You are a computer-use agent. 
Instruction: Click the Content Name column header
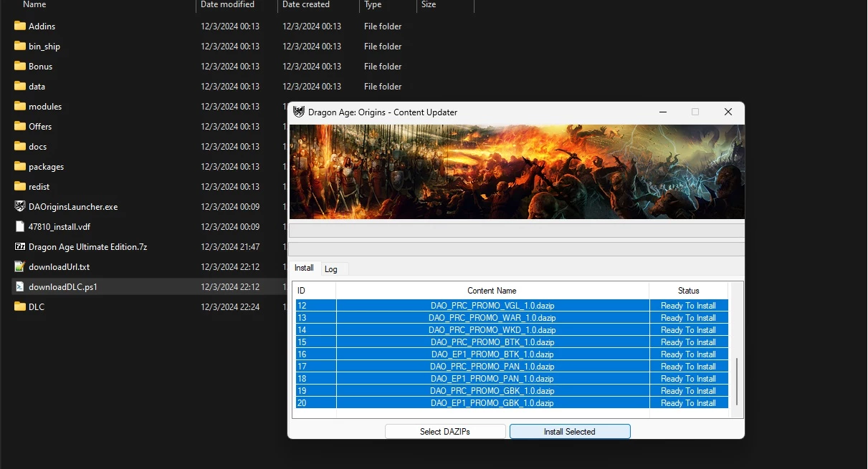coord(492,291)
